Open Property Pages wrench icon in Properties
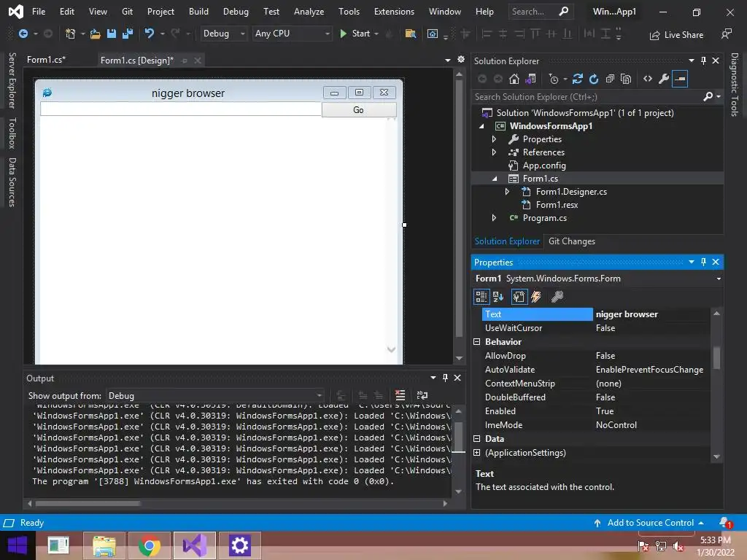Screen dimensions: 747x560 [x=557, y=297]
